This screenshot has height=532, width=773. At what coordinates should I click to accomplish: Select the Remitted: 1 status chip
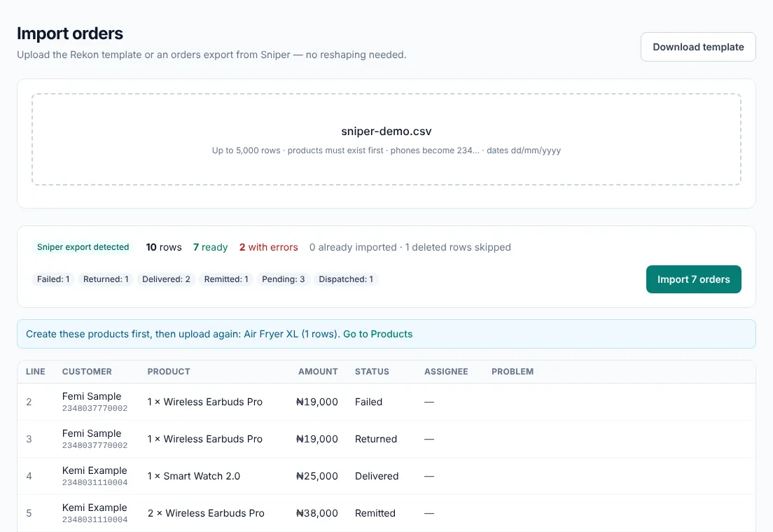[226, 279]
